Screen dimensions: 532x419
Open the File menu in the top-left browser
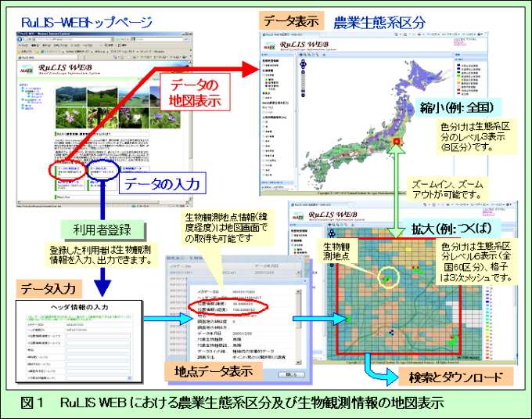[21, 45]
